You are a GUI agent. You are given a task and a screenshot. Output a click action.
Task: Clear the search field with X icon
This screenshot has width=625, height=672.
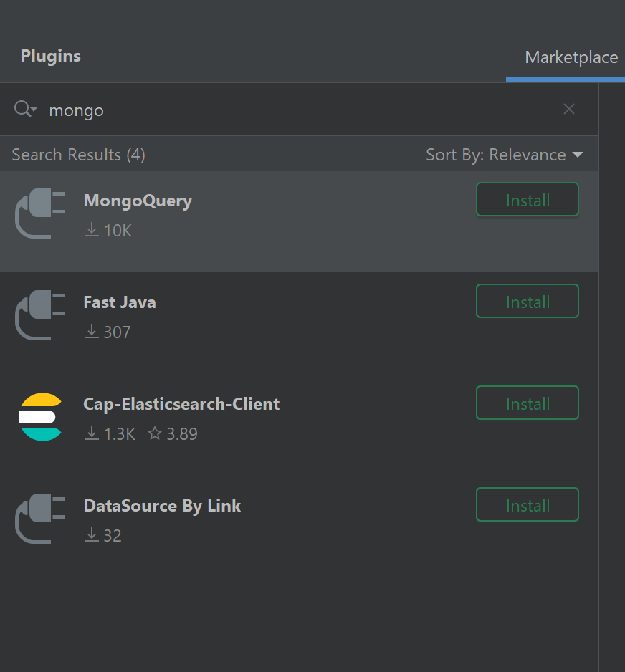[x=569, y=110]
